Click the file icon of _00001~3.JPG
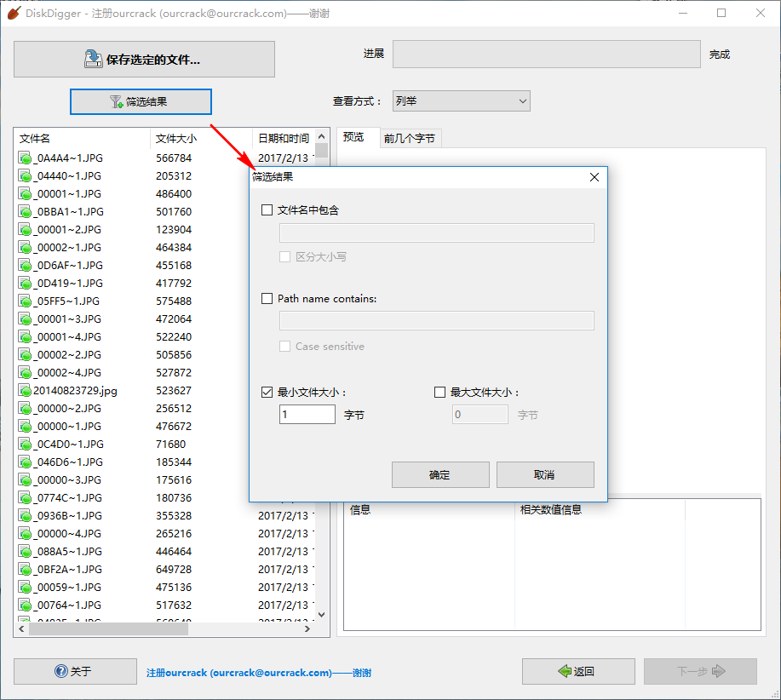This screenshot has height=700, width=781. (25, 319)
